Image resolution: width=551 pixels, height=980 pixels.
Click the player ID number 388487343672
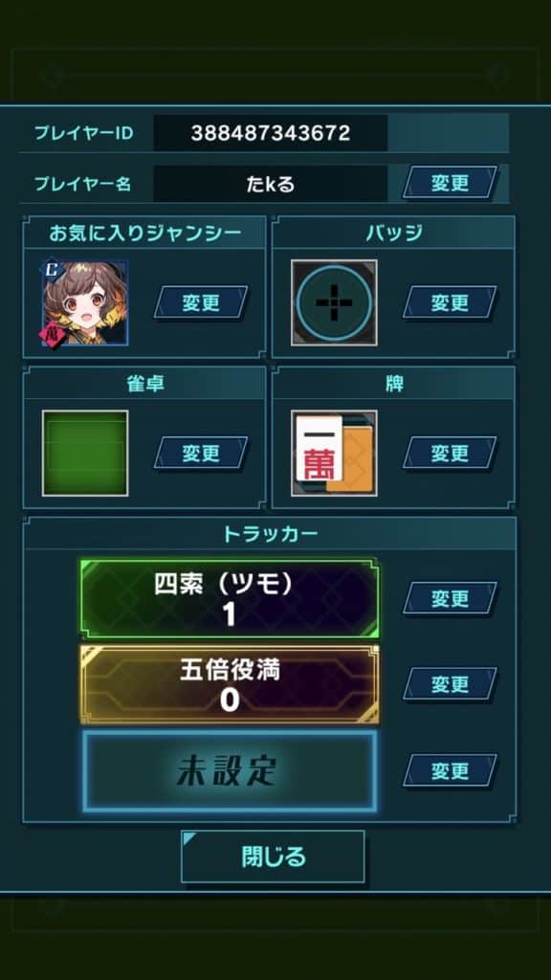[x=271, y=132]
